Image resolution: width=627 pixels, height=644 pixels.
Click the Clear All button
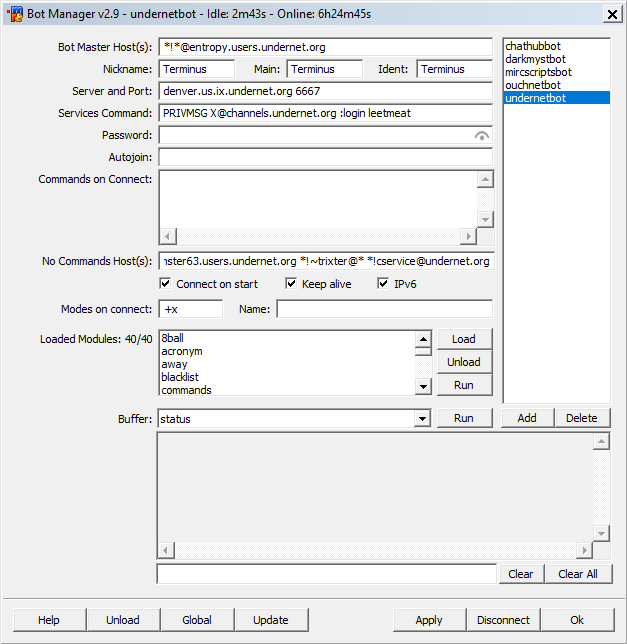tap(578, 574)
